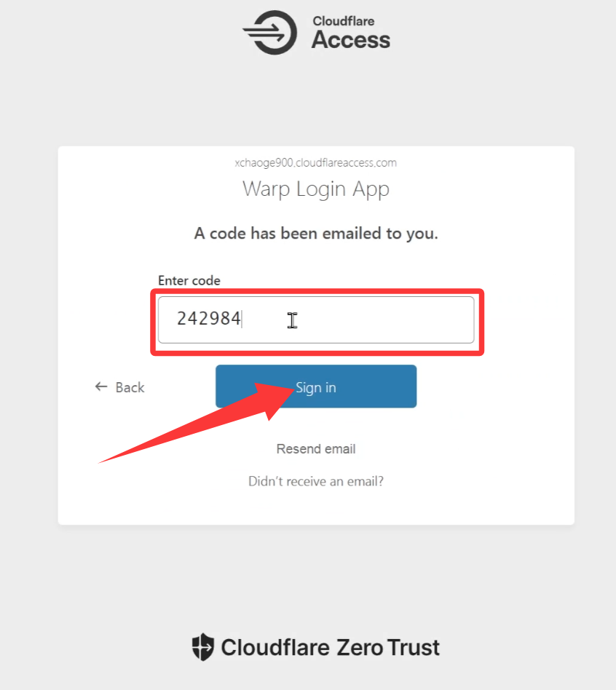Click the "Zero Trust" footer text

(x=388, y=647)
